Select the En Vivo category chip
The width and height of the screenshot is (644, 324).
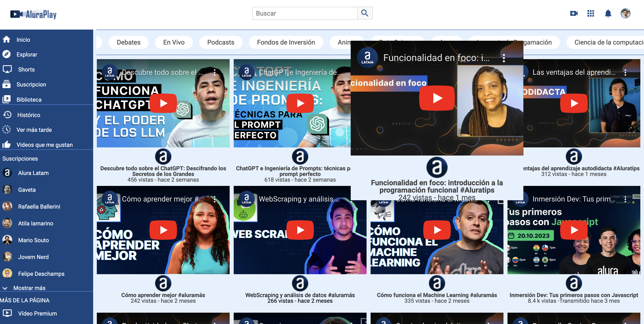[x=174, y=42]
